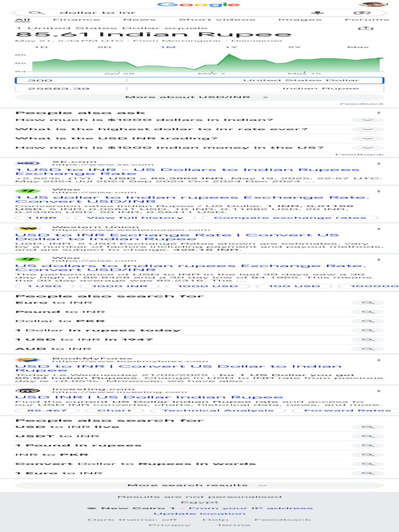The width and height of the screenshot is (399, 532).
Task: Click the Google logo
Action: click(x=199, y=5)
